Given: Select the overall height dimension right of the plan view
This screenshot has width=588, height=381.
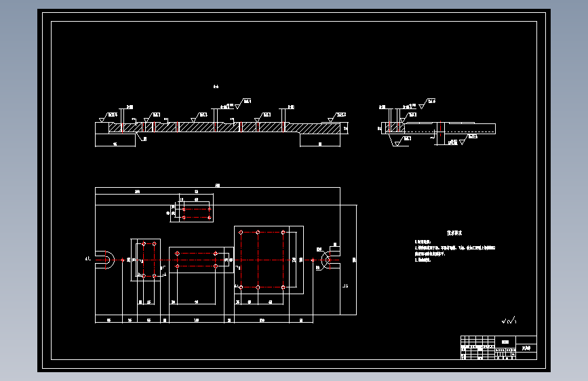Looking at the screenshot, I should point(355,260).
